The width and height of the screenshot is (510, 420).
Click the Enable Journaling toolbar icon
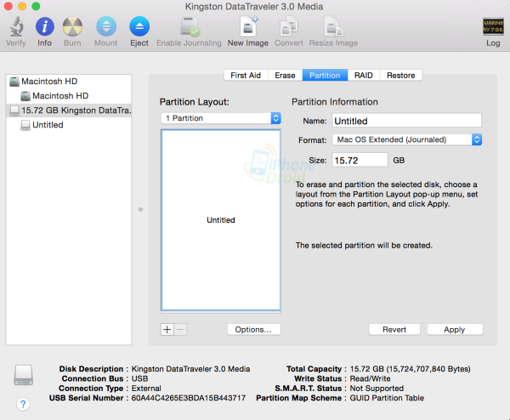[x=190, y=26]
